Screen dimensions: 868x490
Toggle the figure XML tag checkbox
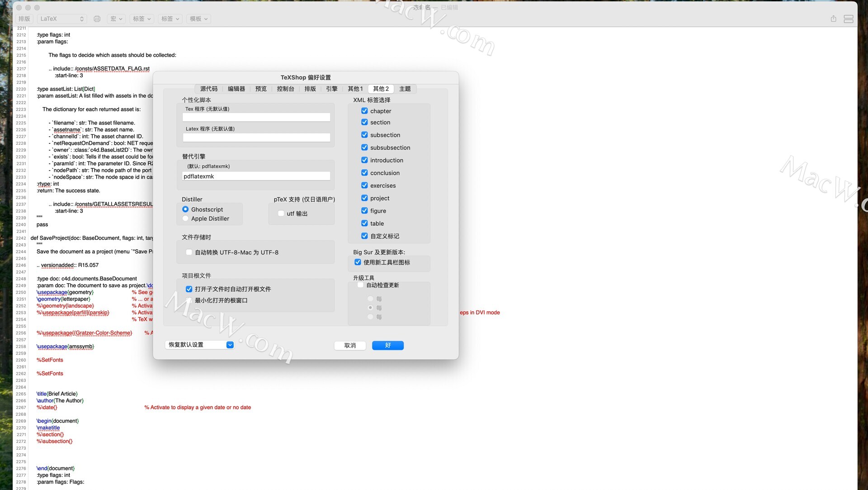(x=364, y=211)
